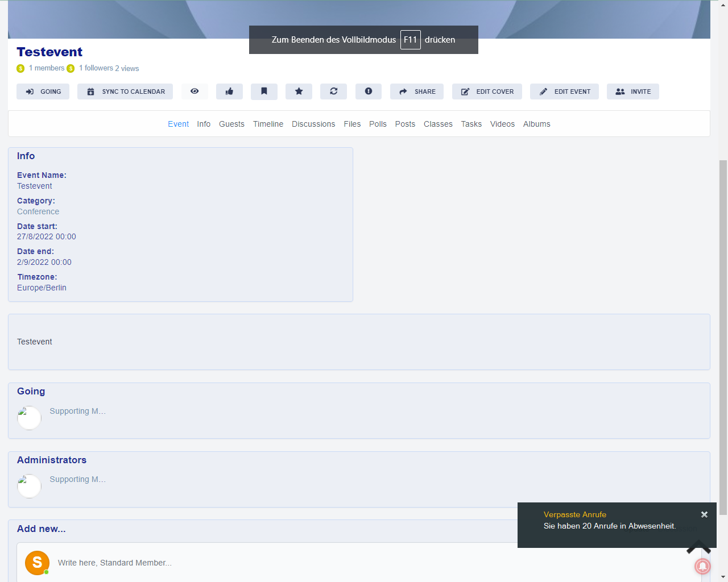Screen dimensions: 728x582
Task: Toggle Going status for the event
Action: (43, 92)
